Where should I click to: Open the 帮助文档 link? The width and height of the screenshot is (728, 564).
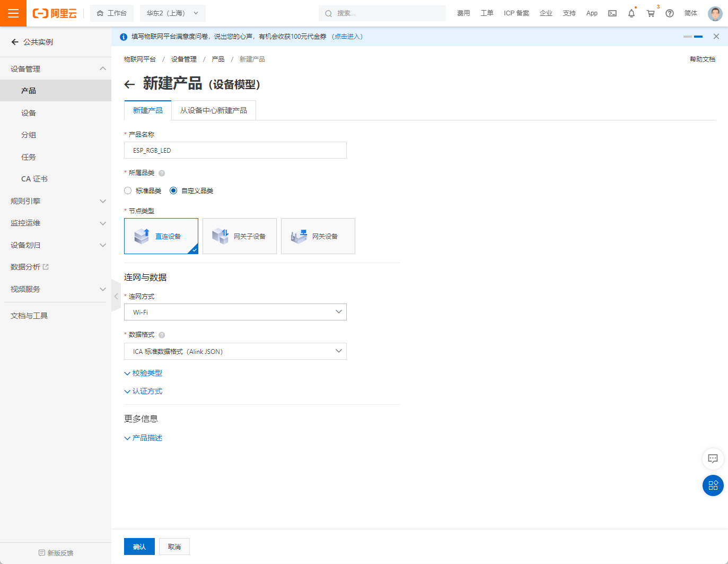[702, 59]
